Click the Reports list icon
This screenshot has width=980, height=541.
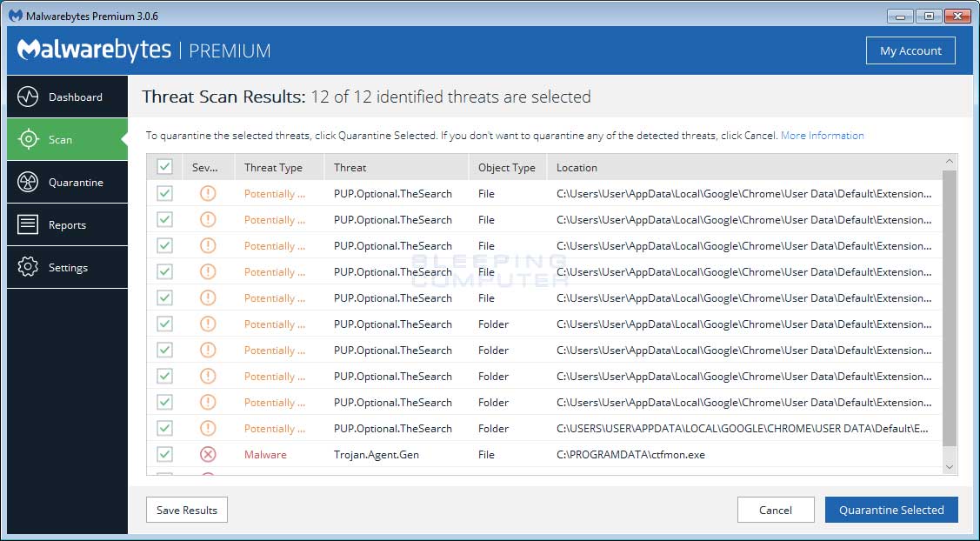[x=28, y=224]
